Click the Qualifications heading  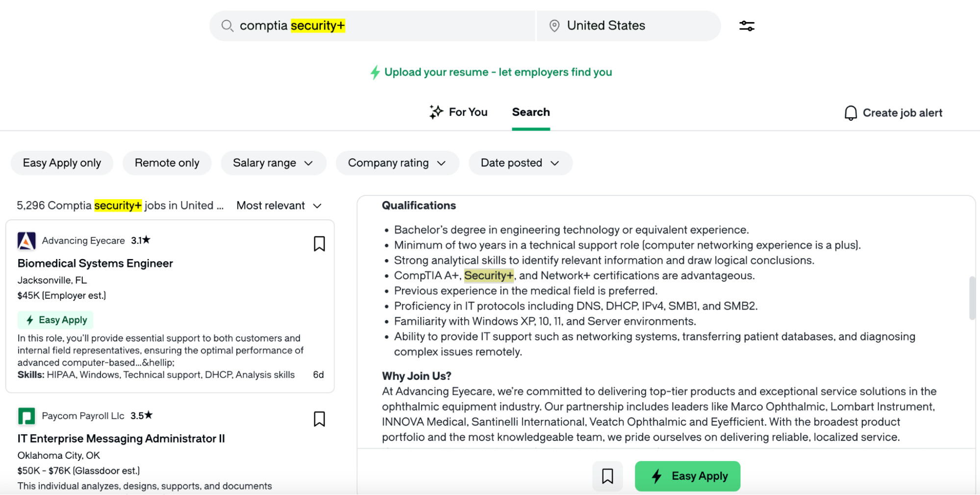pos(419,206)
